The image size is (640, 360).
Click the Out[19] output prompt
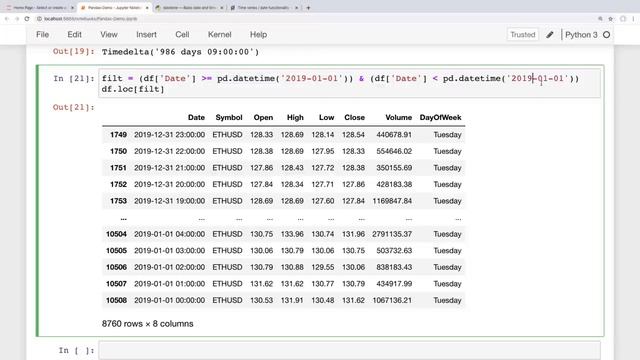73,51
